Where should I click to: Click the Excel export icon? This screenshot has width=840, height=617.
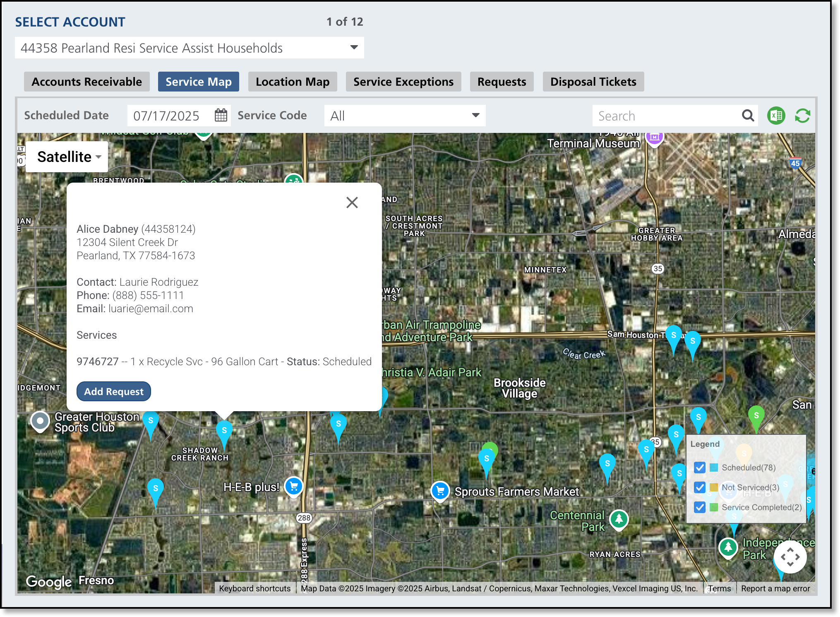tap(776, 116)
